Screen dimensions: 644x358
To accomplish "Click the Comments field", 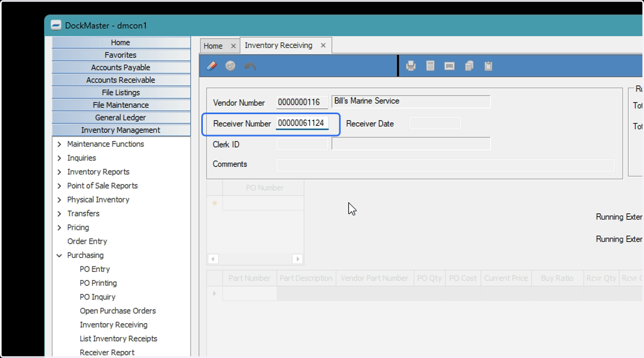I will [x=445, y=165].
